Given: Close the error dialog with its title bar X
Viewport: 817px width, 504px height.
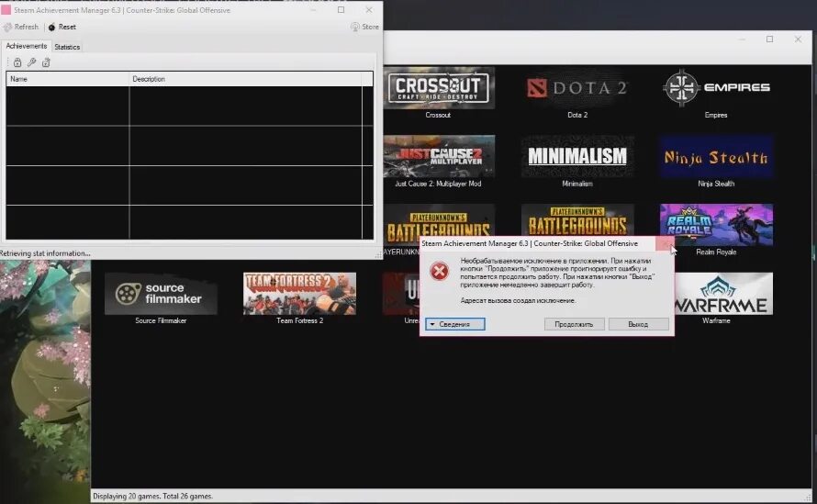Looking at the screenshot, I should pos(665,243).
